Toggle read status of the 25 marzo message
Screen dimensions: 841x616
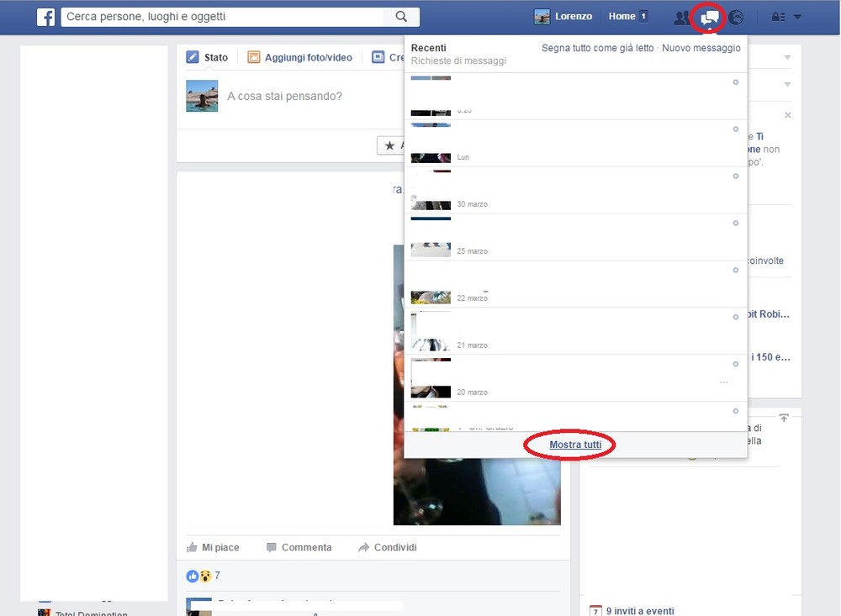pos(736,224)
